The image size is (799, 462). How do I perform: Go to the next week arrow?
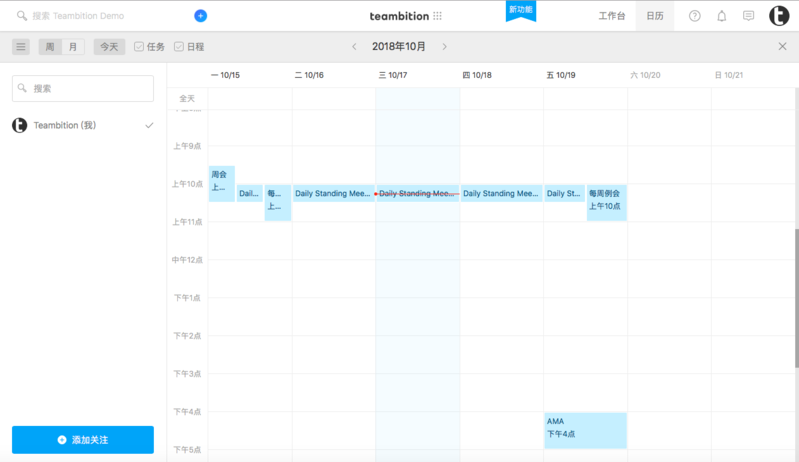click(x=444, y=46)
